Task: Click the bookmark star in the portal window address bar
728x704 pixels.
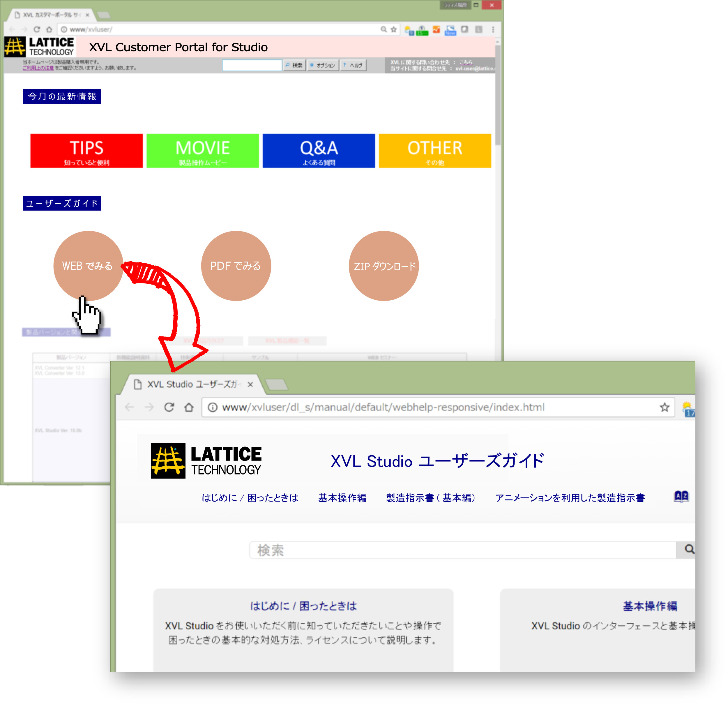Action: pyautogui.click(x=394, y=29)
